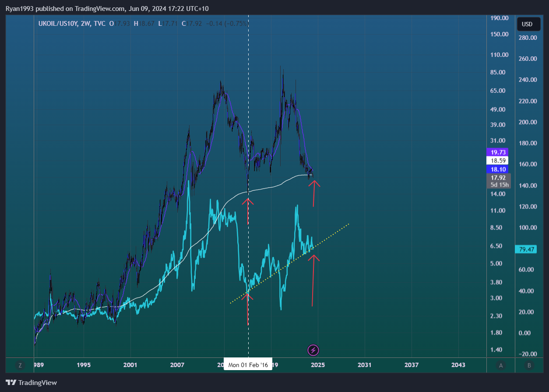The width and height of the screenshot is (549, 392).
Task: Click the 1.40 value on the price scale
Action: coord(496,350)
